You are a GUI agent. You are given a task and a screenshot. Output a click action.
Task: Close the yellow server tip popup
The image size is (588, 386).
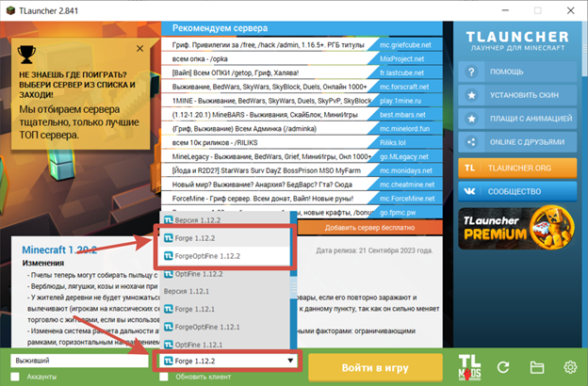click(139, 48)
